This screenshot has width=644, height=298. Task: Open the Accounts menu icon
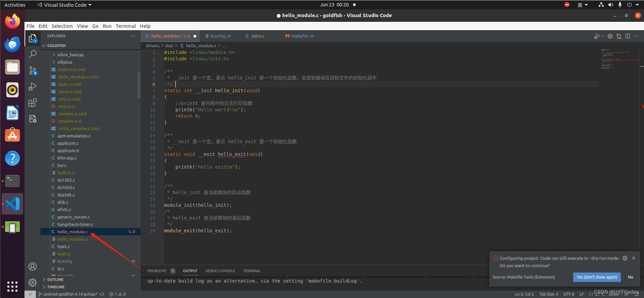[33, 266]
